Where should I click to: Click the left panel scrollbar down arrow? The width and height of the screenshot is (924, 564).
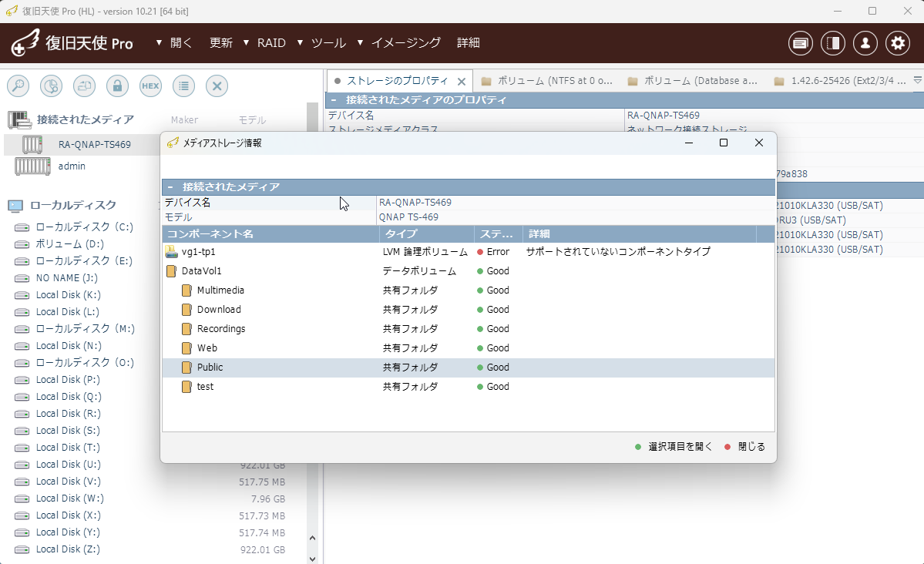pos(312,558)
